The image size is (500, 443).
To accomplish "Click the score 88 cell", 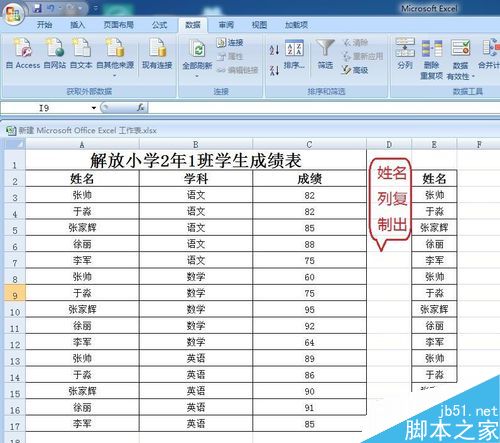I will click(x=309, y=244).
